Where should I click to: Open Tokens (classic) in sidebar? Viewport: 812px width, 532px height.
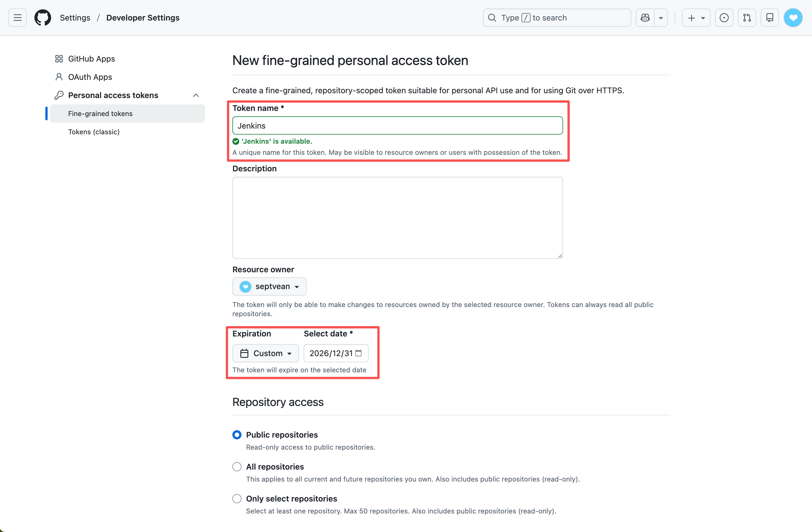[x=94, y=132]
